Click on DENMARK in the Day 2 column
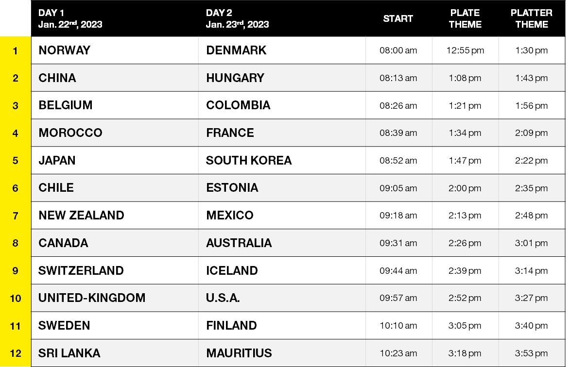The image size is (588, 367). 236,50
